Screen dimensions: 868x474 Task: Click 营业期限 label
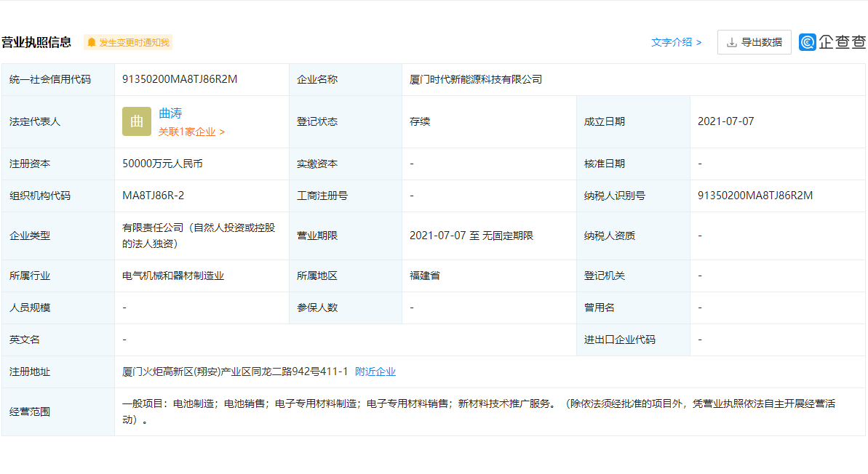(317, 236)
